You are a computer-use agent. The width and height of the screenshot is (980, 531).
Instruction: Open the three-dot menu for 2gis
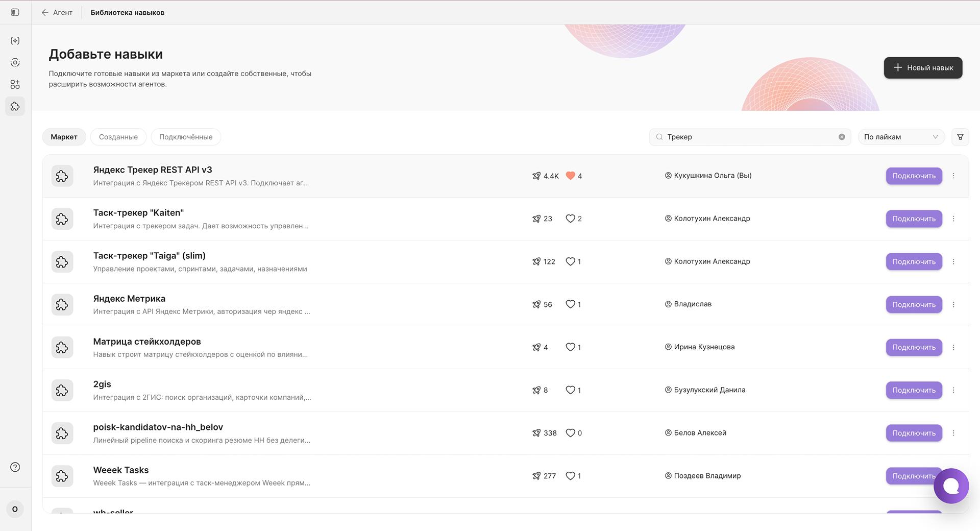(x=953, y=390)
